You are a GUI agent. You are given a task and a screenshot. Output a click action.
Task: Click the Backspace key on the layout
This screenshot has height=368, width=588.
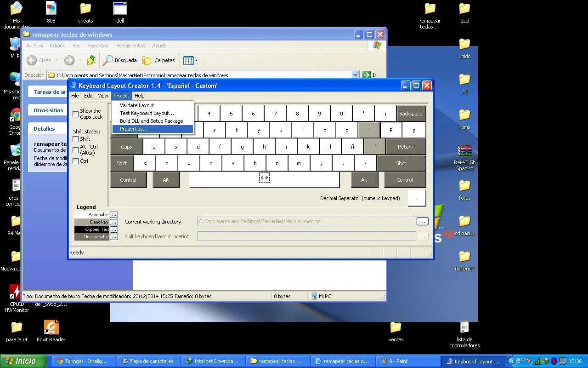point(411,114)
